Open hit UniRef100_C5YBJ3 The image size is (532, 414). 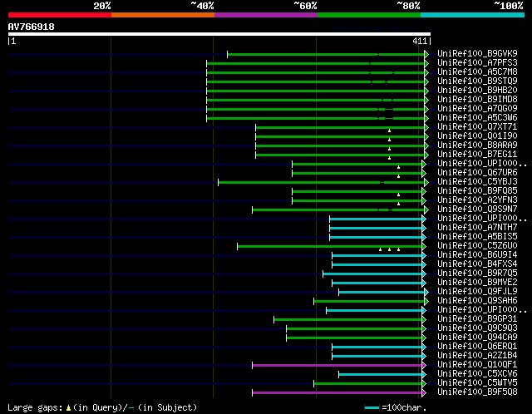point(477,182)
